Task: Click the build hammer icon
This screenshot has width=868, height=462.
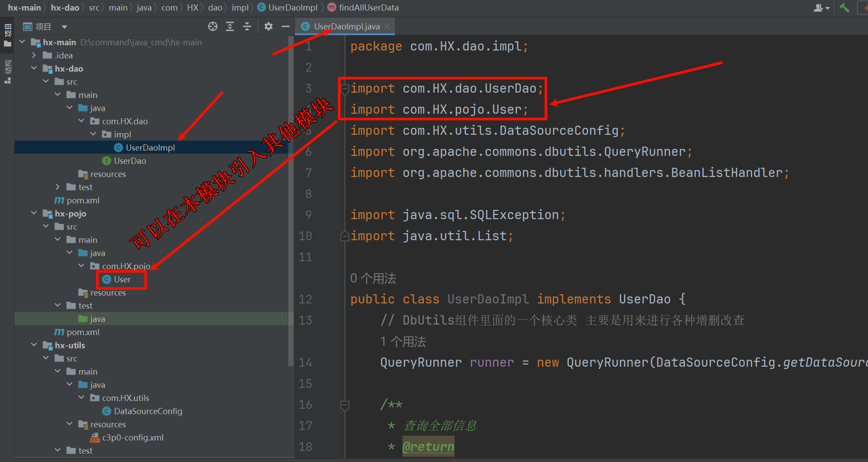Action: click(844, 8)
